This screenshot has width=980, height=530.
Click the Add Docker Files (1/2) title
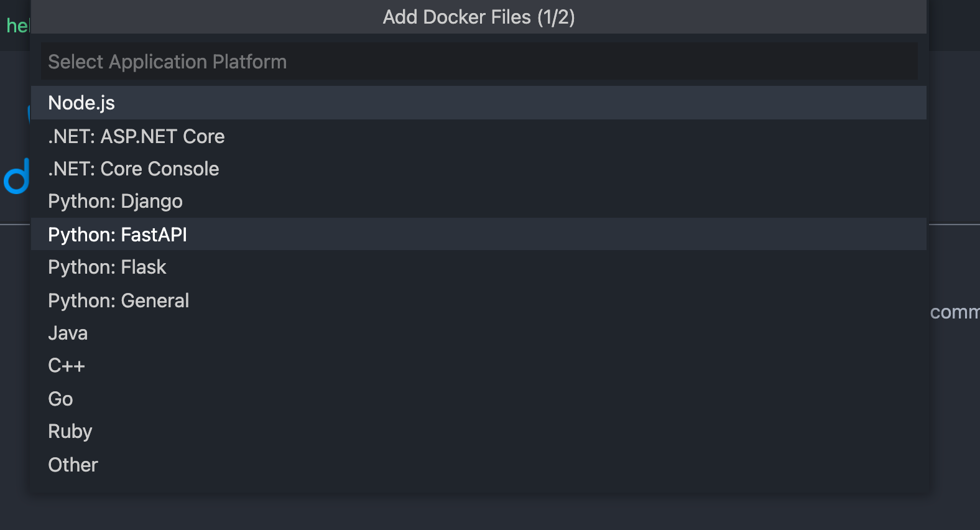[x=478, y=17]
